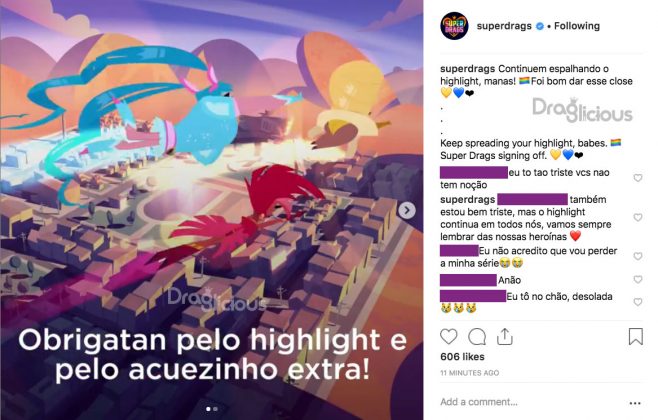Focus the Add a comment field
Viewport: 658px width, 420px height.
point(531,402)
